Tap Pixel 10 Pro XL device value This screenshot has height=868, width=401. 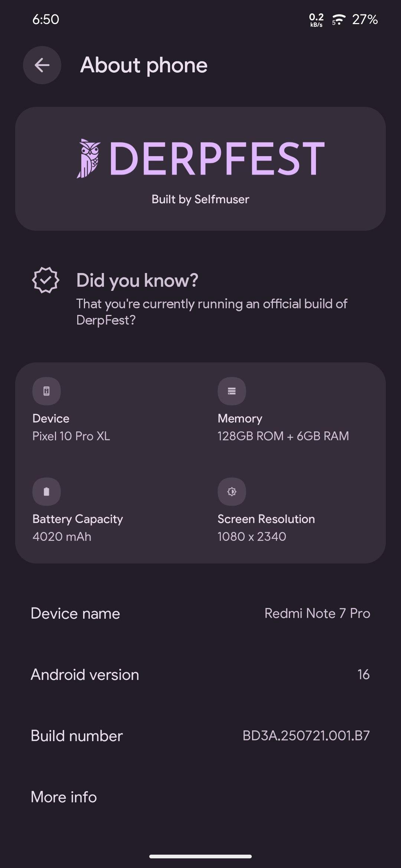(x=71, y=436)
